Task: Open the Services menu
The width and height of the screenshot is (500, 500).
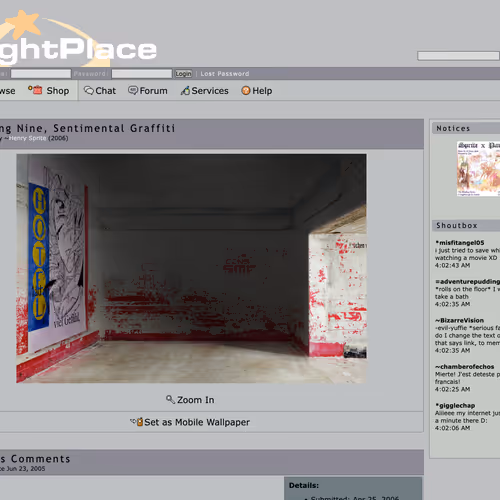Action: (210, 91)
